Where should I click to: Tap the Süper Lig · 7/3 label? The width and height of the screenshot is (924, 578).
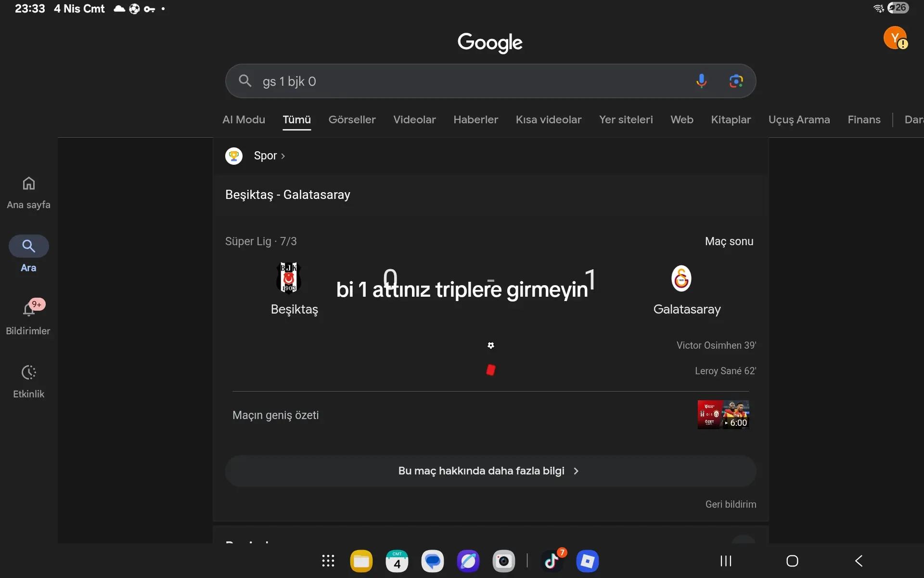[x=261, y=241]
